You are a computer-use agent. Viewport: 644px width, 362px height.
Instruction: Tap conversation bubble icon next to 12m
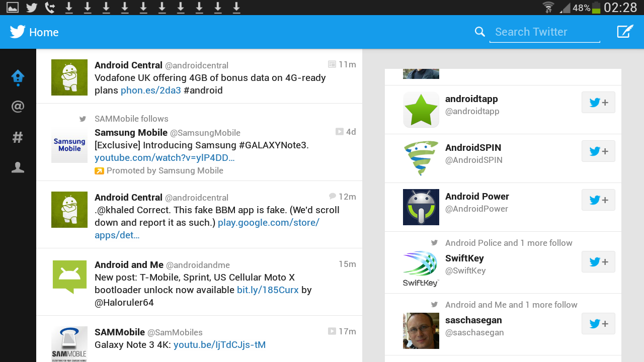[x=333, y=196]
